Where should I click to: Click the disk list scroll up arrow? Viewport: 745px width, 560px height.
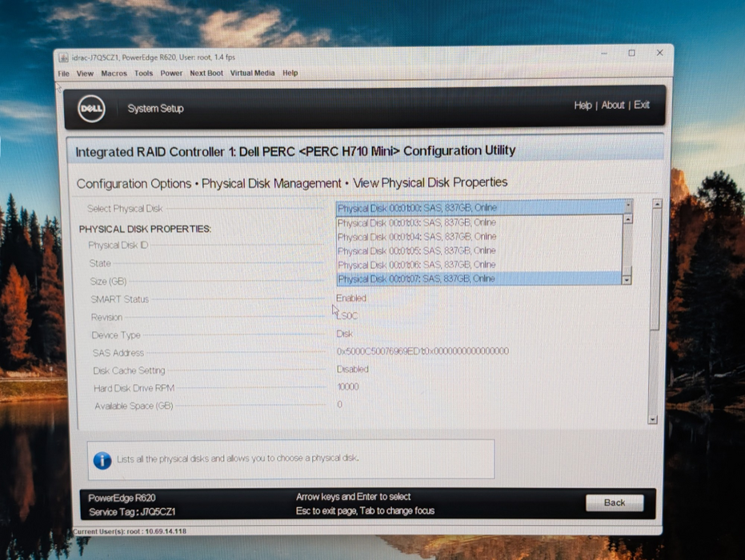pyautogui.click(x=627, y=219)
